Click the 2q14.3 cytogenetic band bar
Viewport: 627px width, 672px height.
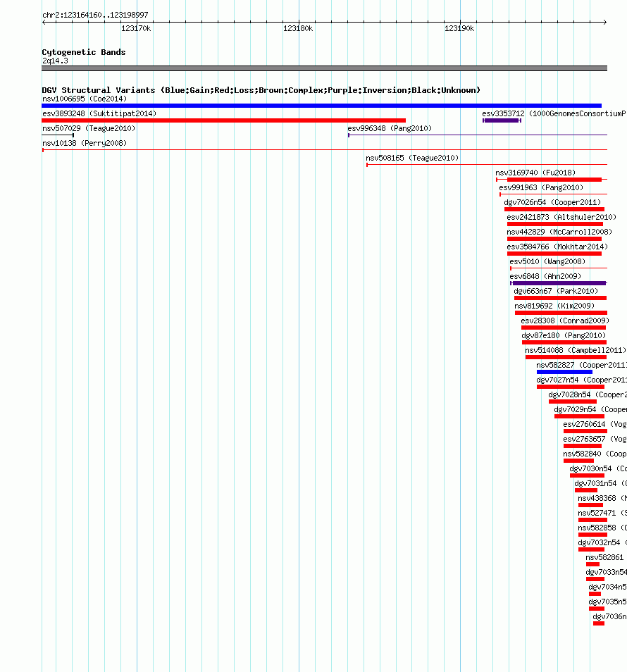(x=325, y=68)
